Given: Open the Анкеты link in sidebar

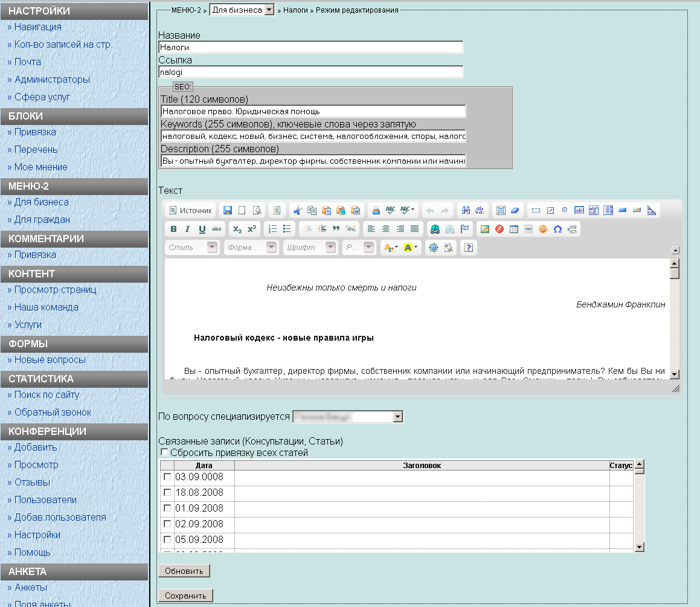Looking at the screenshot, I should 30,587.
